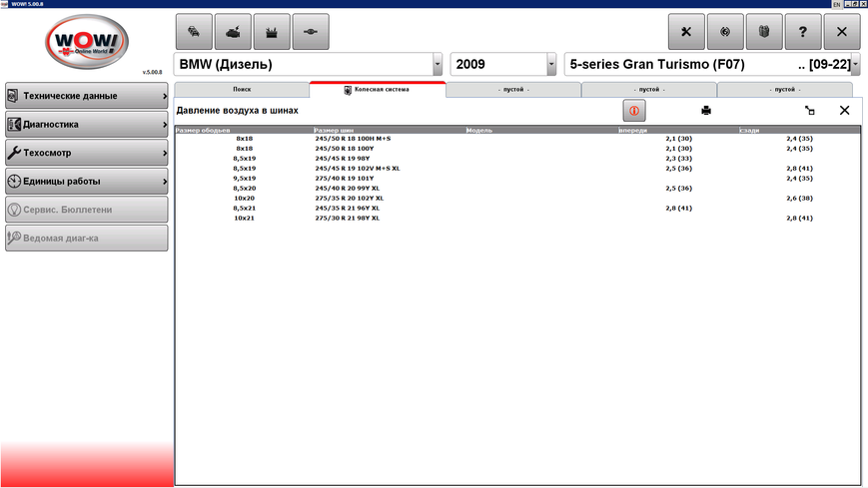868x488 pixels.
Task: Click the wireless connection icon button
Action: (x=725, y=32)
